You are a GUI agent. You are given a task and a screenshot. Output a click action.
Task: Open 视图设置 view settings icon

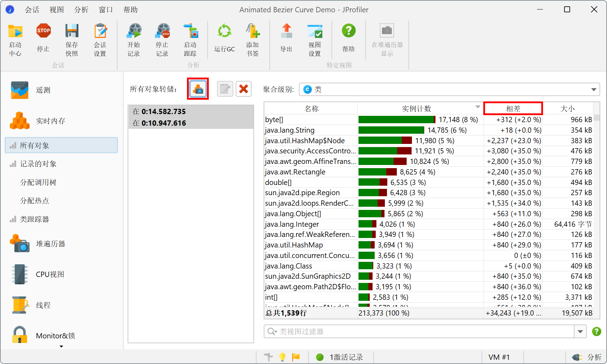pos(315,31)
